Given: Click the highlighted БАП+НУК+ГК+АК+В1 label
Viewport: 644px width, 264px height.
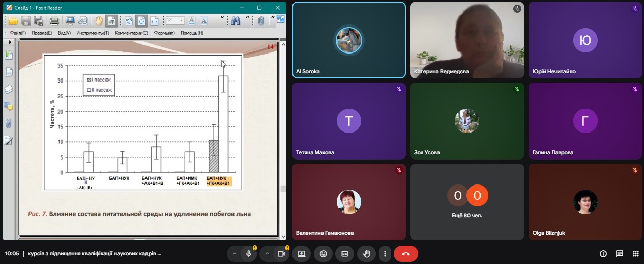Looking at the screenshot, I should tap(219, 181).
